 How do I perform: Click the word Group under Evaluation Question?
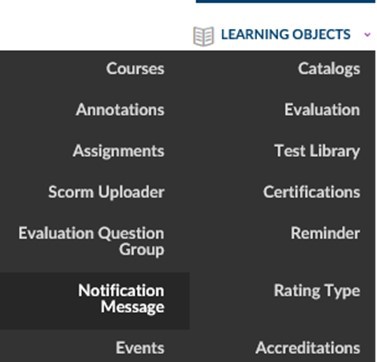coord(142,250)
